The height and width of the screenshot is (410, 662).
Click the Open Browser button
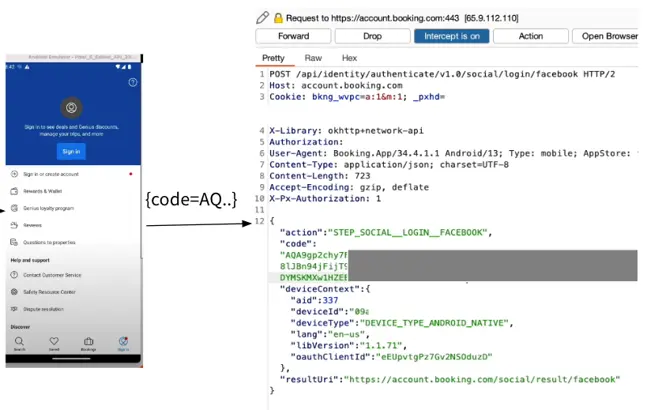tap(605, 36)
